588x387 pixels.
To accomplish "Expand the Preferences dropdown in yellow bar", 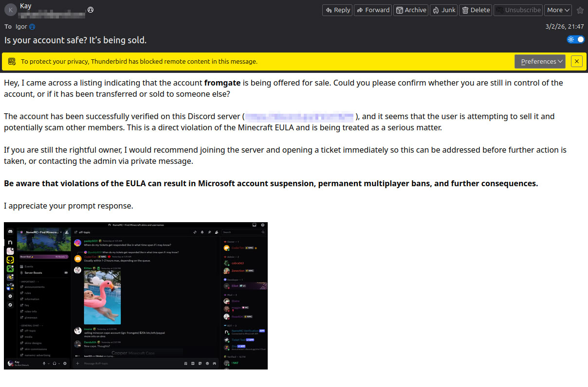I will (540, 61).
